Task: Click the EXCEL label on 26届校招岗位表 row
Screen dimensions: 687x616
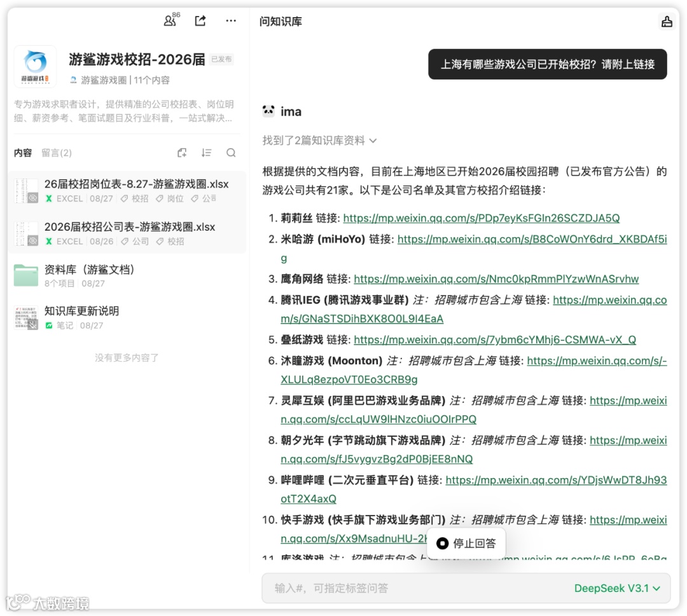Action: click(69, 198)
